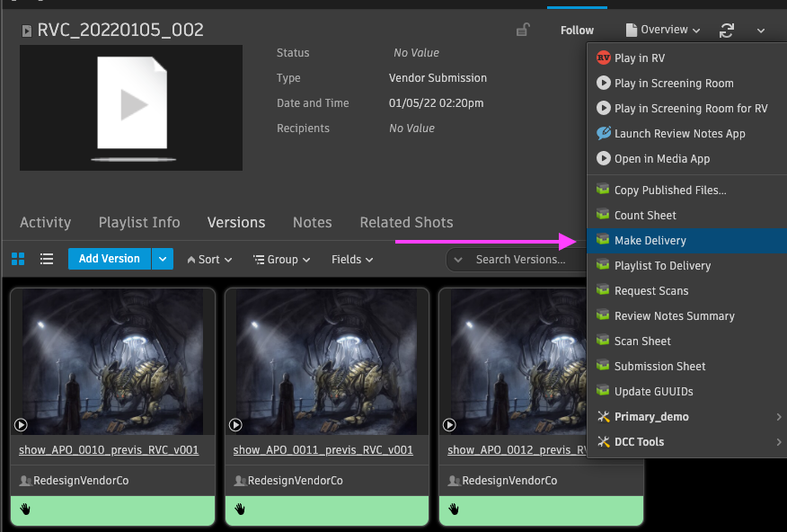Click the Submission Sheet green box icon
This screenshot has width=787, height=532.
pyautogui.click(x=603, y=366)
